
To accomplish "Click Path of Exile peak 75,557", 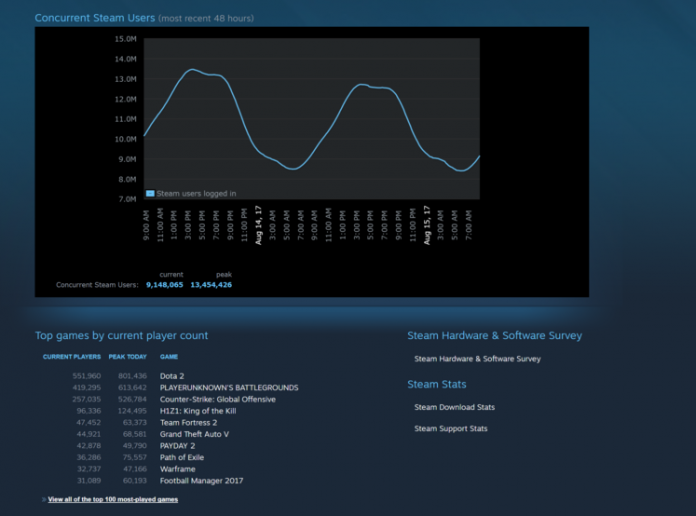I will 134,457.
